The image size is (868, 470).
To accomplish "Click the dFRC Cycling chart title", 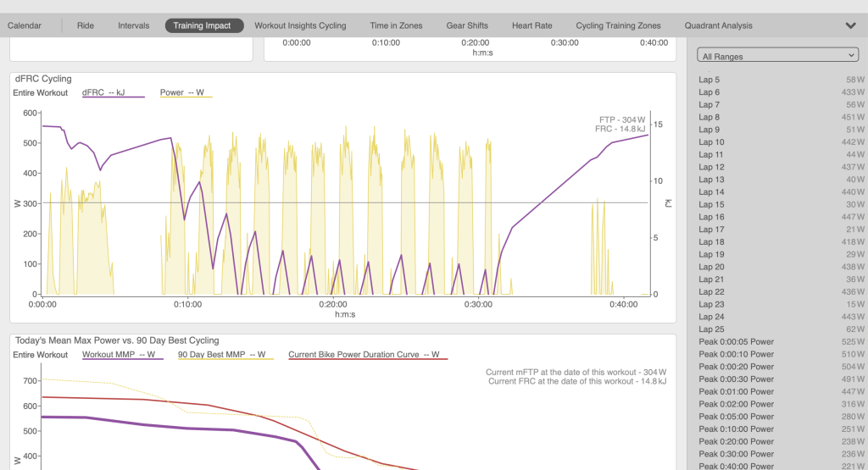I will 43,79.
